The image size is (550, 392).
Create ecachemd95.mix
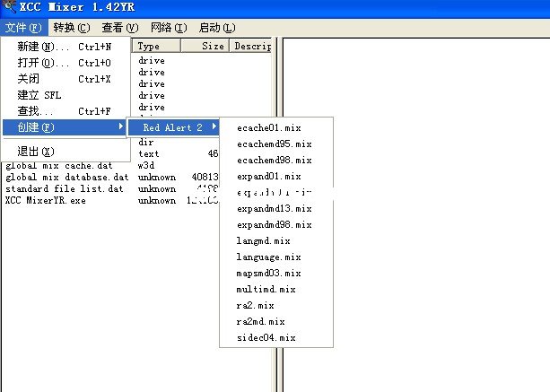276,144
